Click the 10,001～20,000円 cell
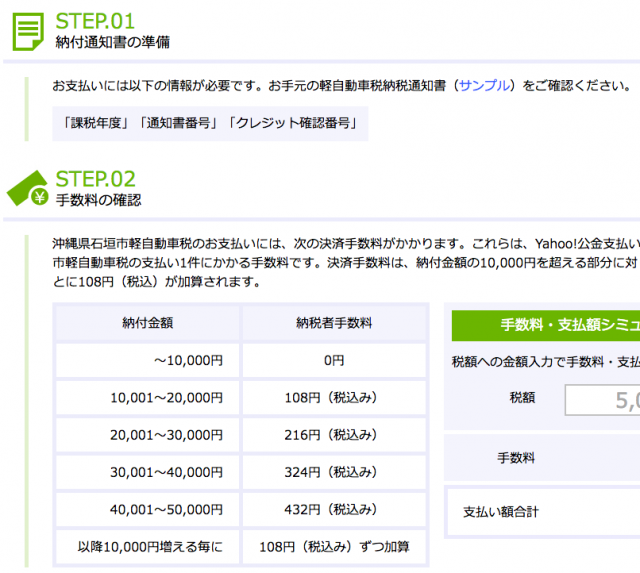 147,398
